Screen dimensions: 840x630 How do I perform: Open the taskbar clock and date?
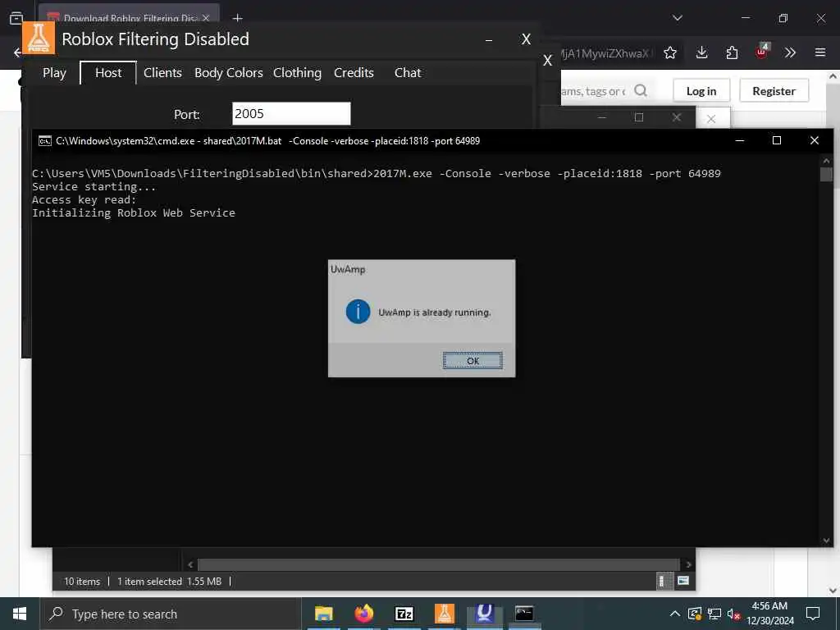(x=769, y=614)
